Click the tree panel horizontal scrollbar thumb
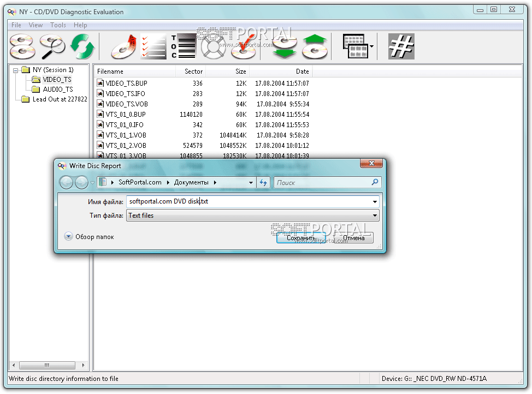The width and height of the screenshot is (532, 394). point(47,366)
